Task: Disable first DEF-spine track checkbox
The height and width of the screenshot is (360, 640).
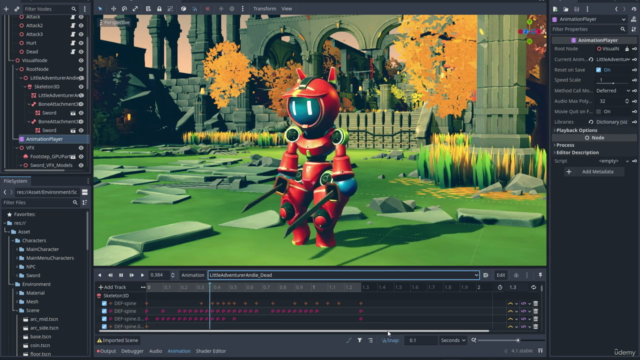Action: (104, 303)
